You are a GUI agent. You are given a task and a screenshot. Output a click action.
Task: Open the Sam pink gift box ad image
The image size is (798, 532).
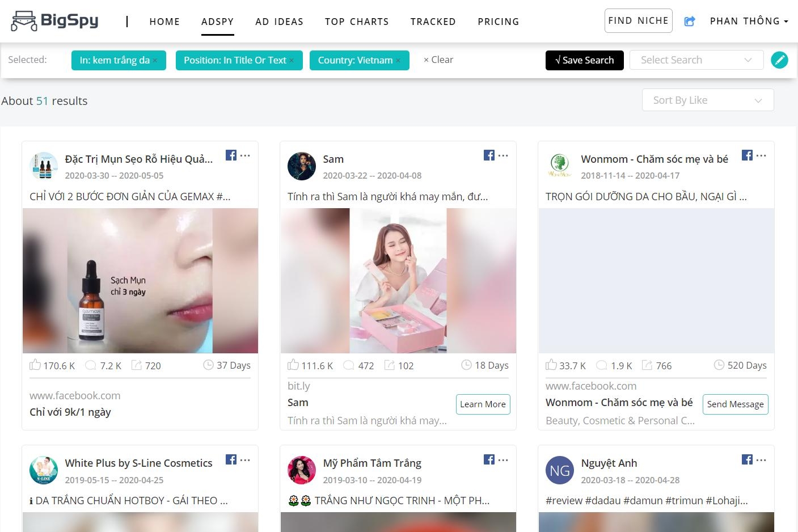[398, 281]
